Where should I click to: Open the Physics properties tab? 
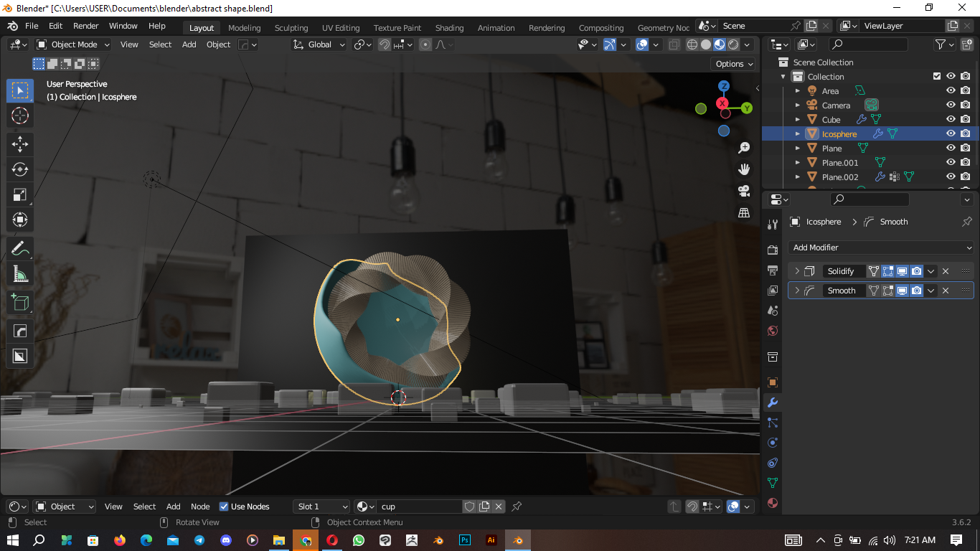tap(773, 443)
